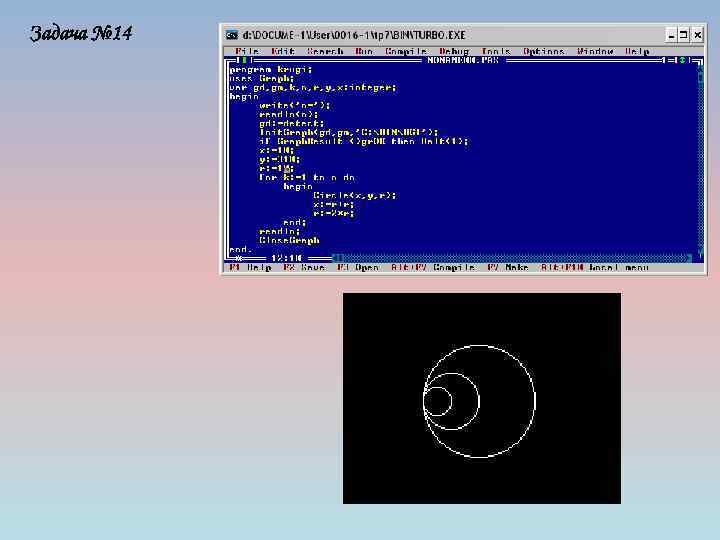720x540 pixels.
Task: Click Alt+F9 Compile in the status line
Action: pos(433,267)
